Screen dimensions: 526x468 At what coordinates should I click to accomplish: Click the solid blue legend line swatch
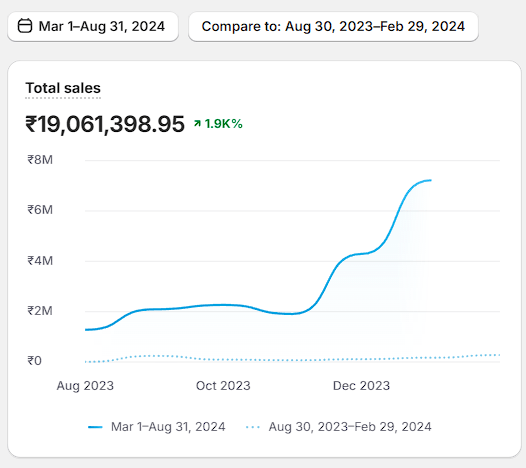pos(95,427)
